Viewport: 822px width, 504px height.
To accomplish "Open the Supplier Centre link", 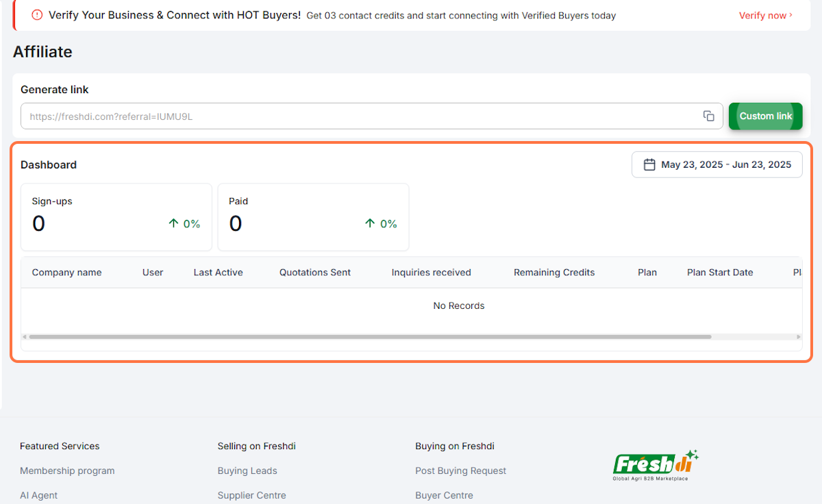I will (x=251, y=495).
